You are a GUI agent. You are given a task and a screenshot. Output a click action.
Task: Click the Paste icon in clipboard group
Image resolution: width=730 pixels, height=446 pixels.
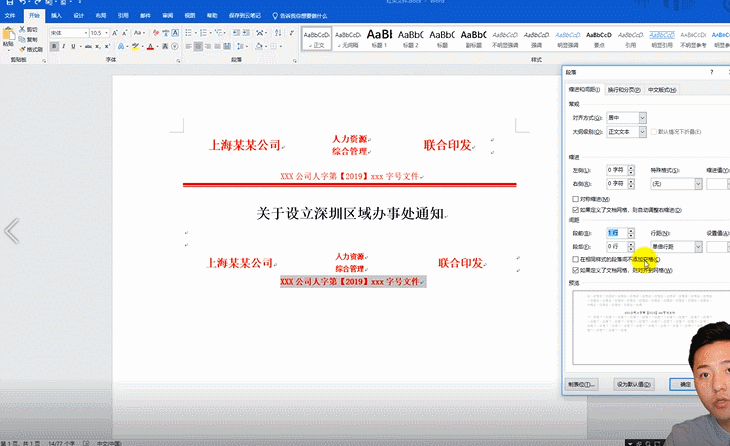8,34
